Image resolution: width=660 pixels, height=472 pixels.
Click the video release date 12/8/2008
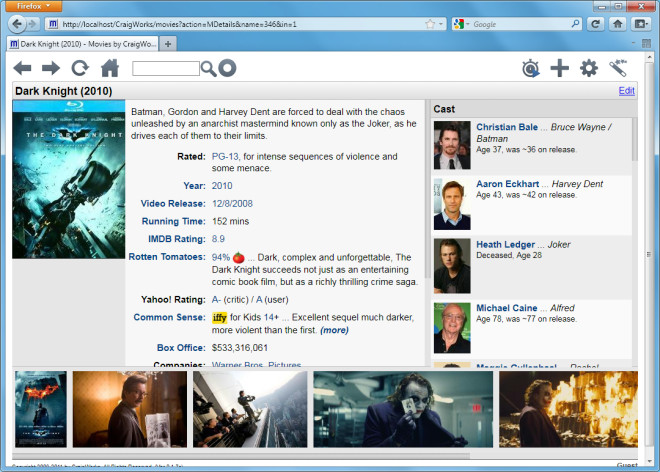pos(232,204)
